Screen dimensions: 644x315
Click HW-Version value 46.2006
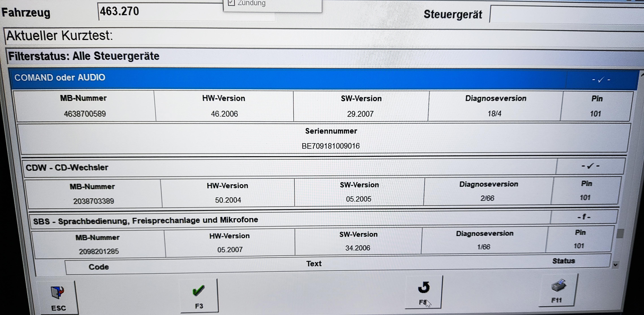[224, 114]
